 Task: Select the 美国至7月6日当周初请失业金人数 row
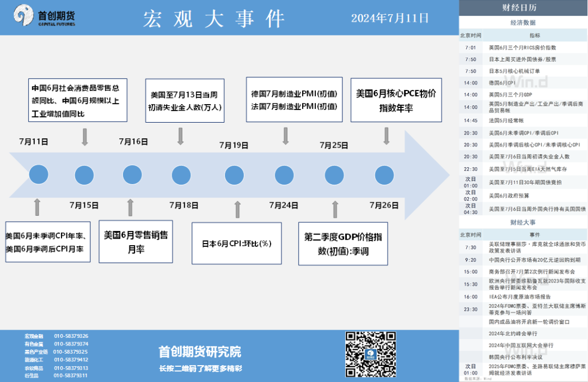click(x=523, y=156)
